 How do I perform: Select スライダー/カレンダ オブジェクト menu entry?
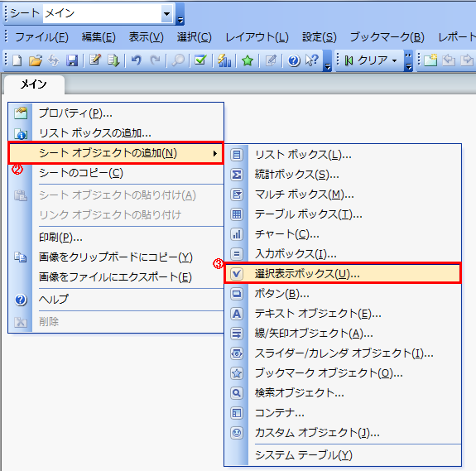coord(343,353)
